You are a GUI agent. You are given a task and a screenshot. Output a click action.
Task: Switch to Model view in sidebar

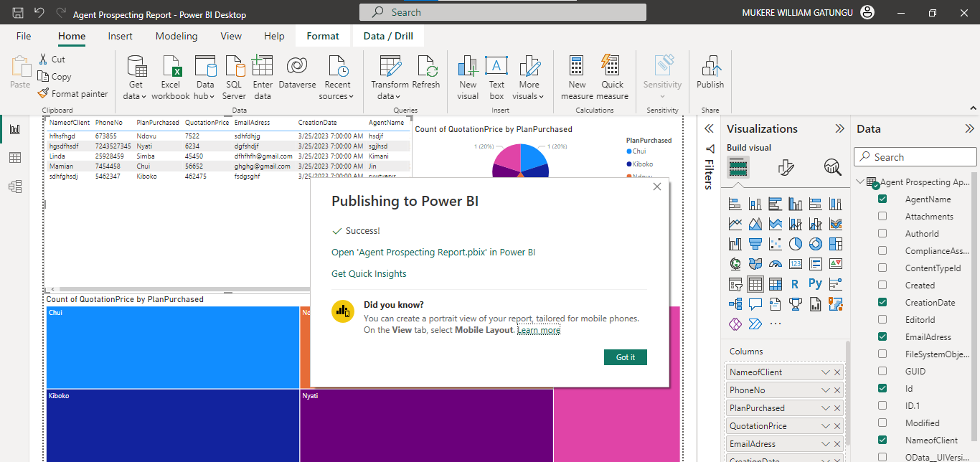click(15, 187)
